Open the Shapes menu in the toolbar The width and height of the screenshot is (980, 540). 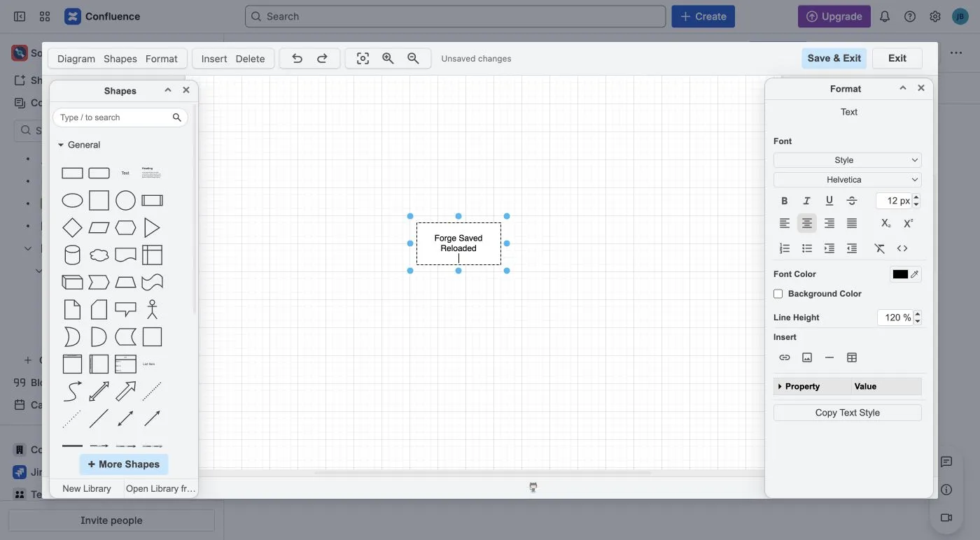click(120, 59)
